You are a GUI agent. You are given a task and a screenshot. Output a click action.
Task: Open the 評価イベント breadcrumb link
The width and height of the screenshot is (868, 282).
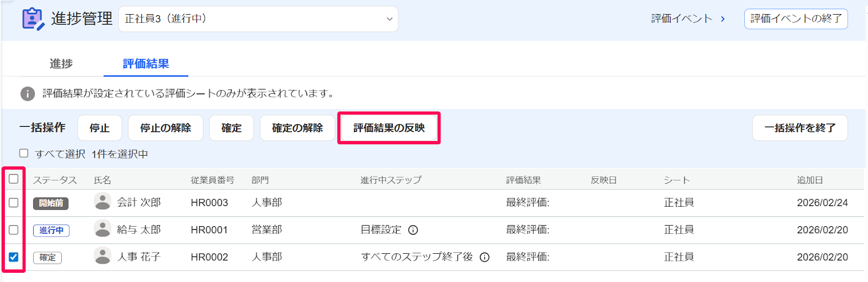point(681,19)
